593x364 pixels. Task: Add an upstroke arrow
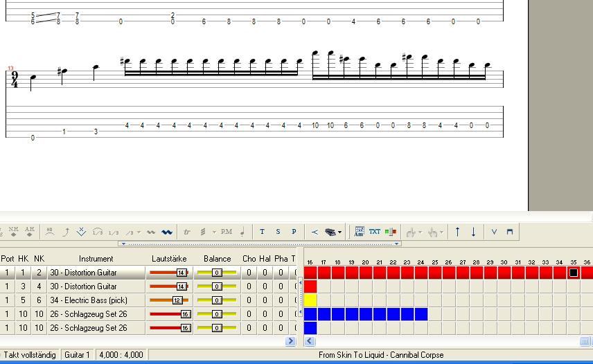[x=458, y=232]
